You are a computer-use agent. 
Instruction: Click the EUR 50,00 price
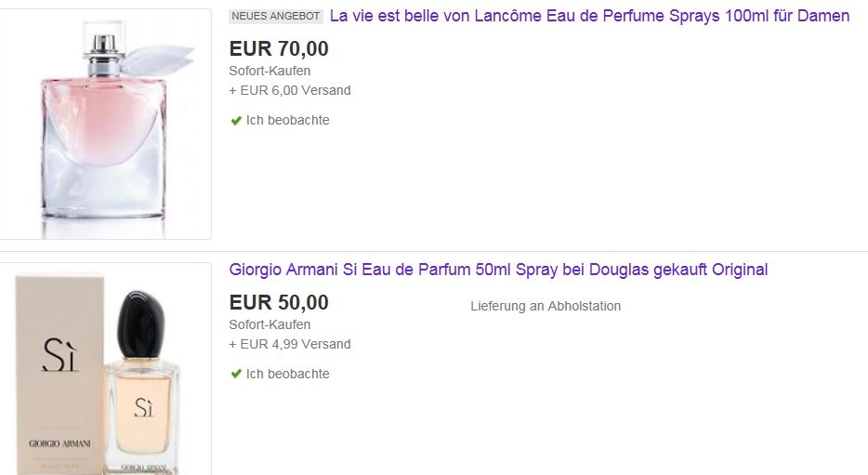[279, 302]
